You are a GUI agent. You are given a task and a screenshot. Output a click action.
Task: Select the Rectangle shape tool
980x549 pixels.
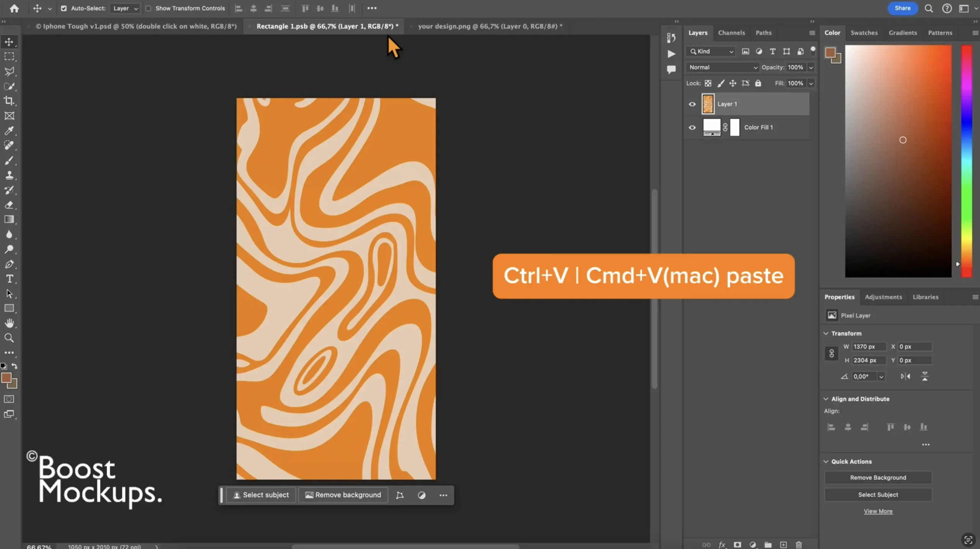click(9, 308)
